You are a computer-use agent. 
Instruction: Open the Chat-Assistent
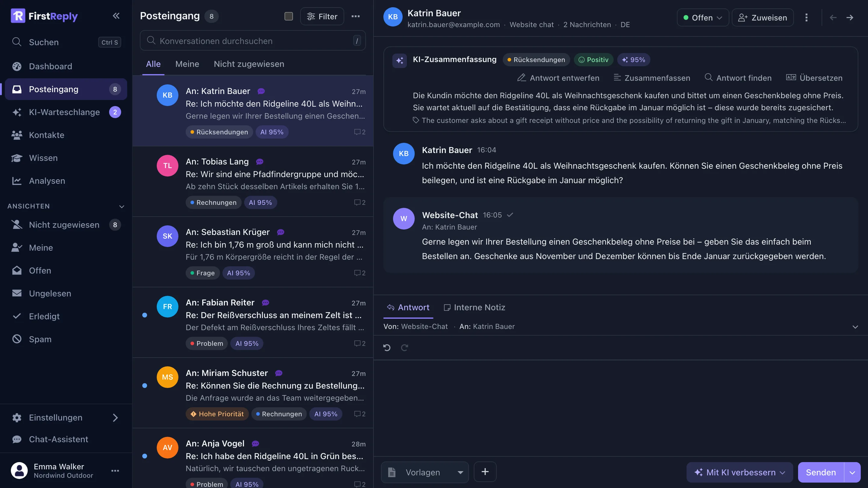pyautogui.click(x=66, y=439)
